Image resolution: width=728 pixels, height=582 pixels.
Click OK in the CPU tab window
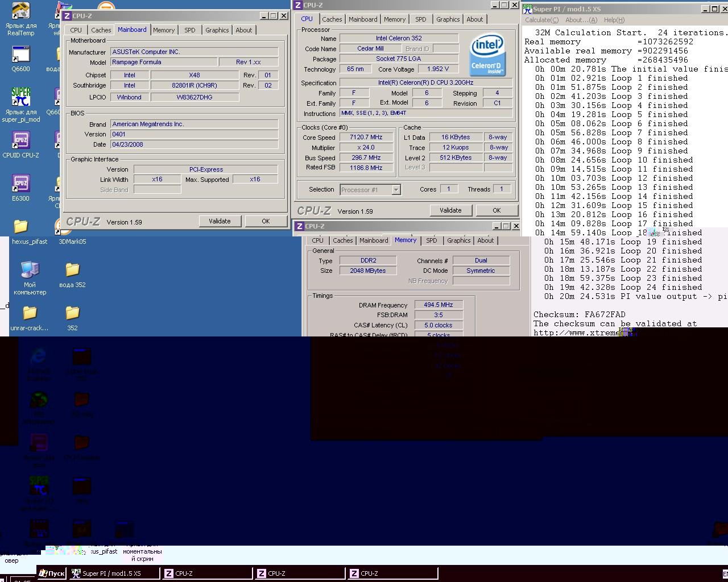coord(497,210)
